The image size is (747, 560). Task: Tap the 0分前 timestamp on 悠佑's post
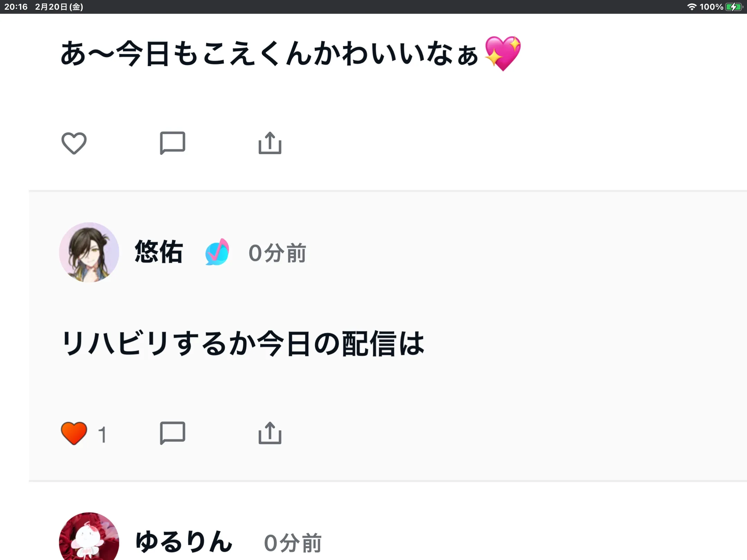(277, 253)
